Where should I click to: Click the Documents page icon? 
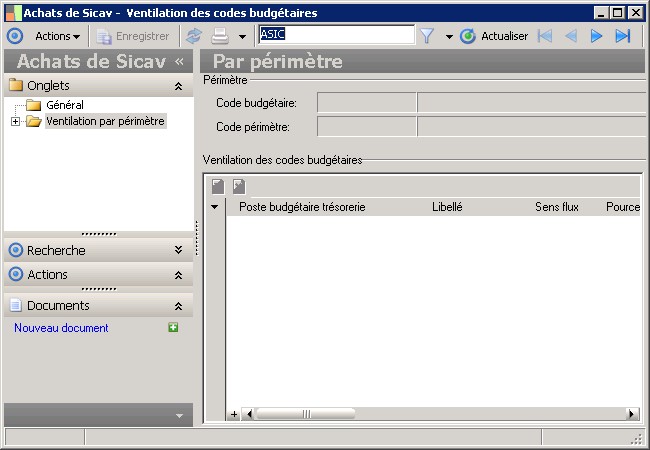pyautogui.click(x=16, y=305)
